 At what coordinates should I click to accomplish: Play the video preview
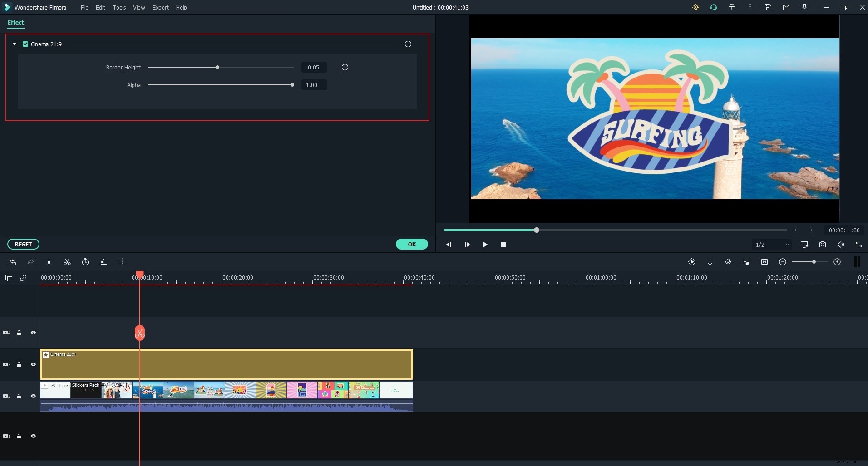tap(485, 245)
